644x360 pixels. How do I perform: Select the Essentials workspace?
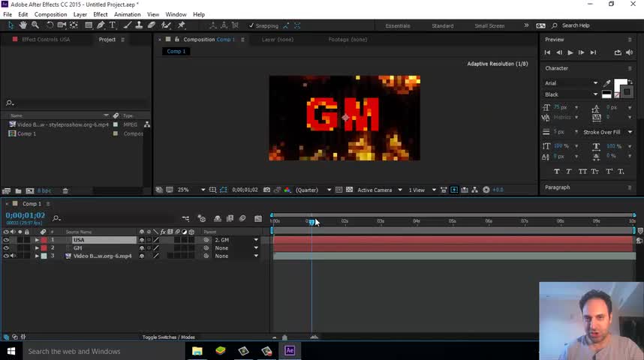click(x=398, y=25)
